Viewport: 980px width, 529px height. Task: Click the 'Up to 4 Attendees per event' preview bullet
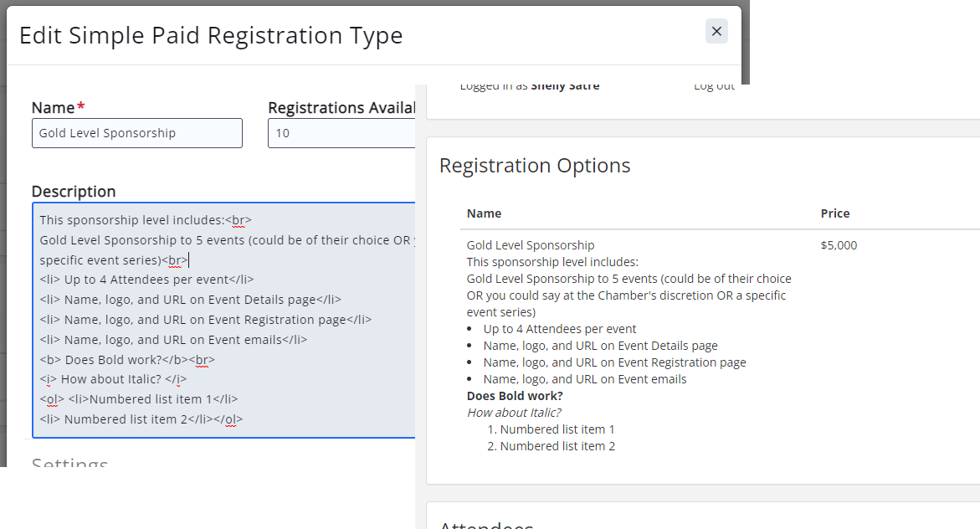coord(559,329)
